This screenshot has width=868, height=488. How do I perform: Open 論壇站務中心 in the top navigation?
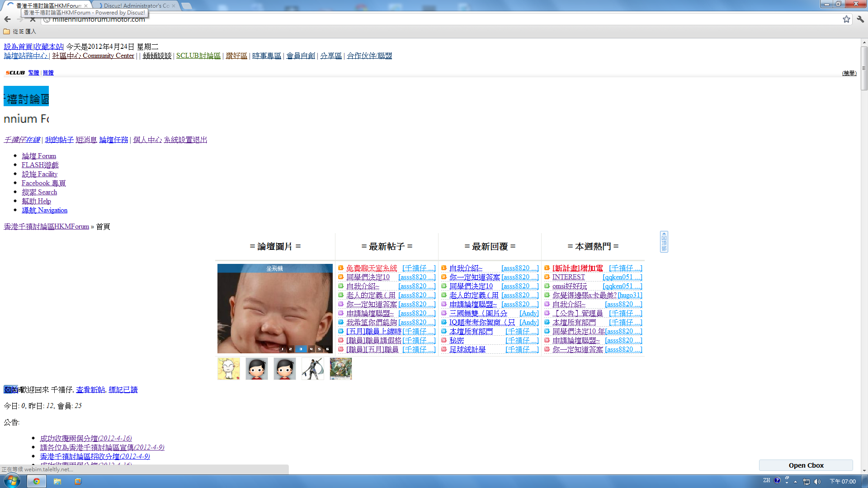(x=26, y=56)
